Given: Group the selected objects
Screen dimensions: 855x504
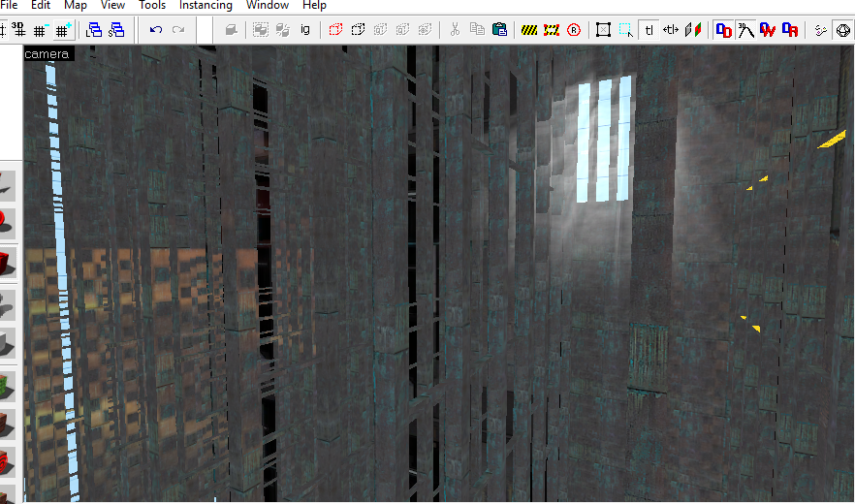Looking at the screenshot, I should point(261,29).
